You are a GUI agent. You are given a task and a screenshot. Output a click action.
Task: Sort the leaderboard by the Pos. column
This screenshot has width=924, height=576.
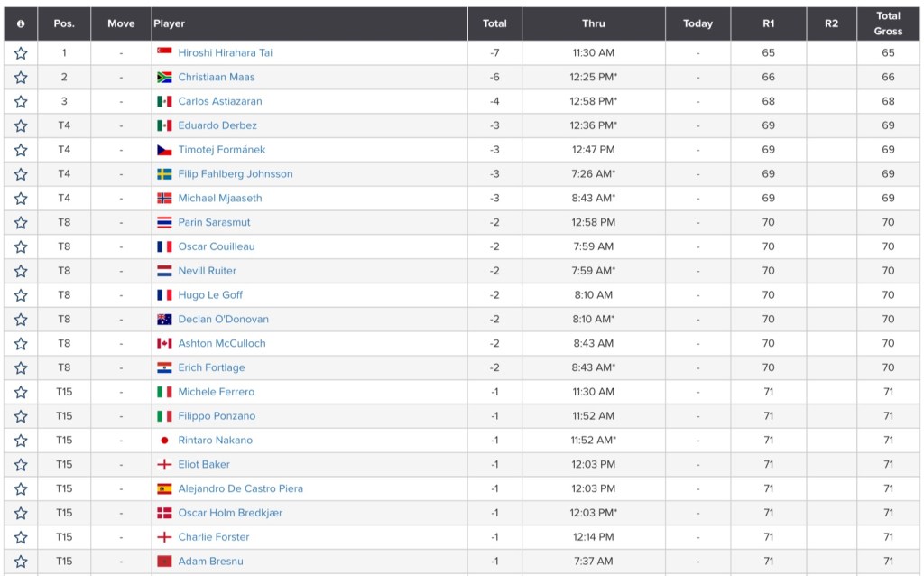coord(64,23)
